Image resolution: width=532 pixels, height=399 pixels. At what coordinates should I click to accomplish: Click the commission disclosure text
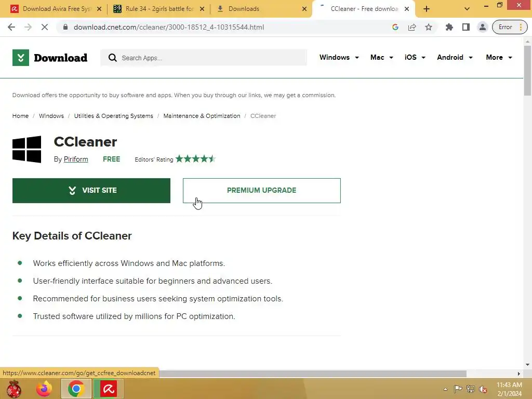point(174,95)
